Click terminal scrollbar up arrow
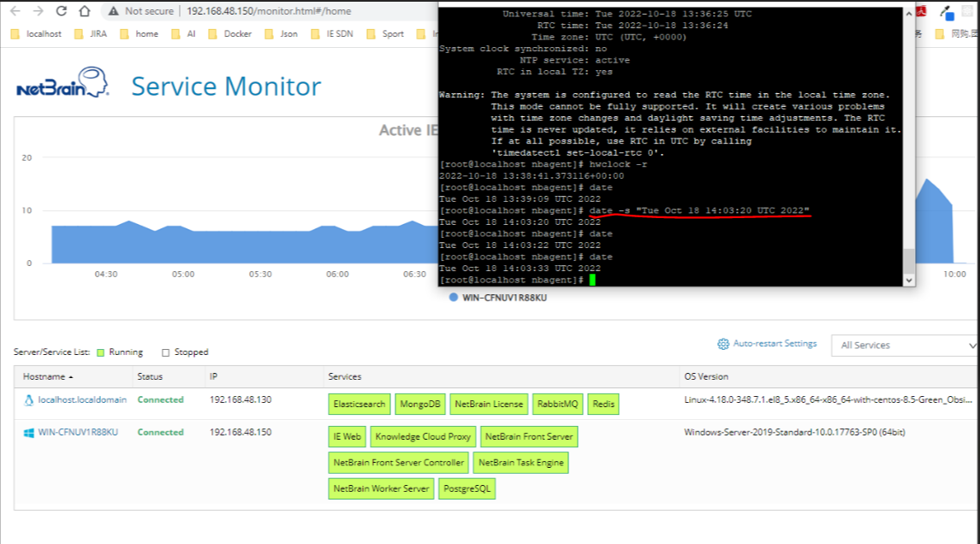 coord(909,14)
